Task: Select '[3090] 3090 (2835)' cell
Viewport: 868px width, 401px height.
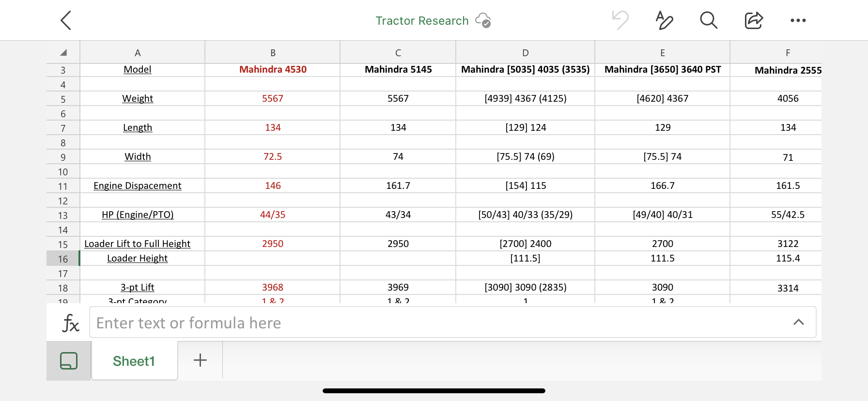Action: (x=526, y=287)
